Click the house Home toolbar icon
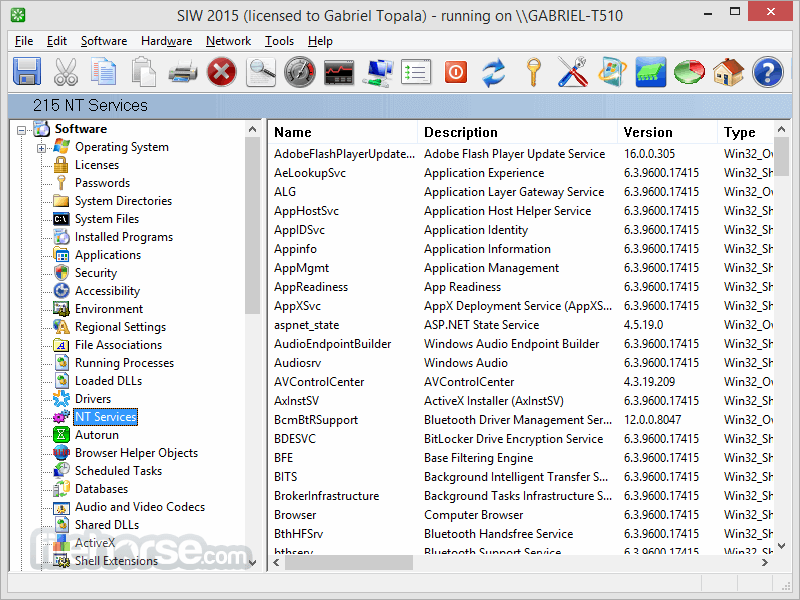The image size is (800, 600). tap(729, 71)
